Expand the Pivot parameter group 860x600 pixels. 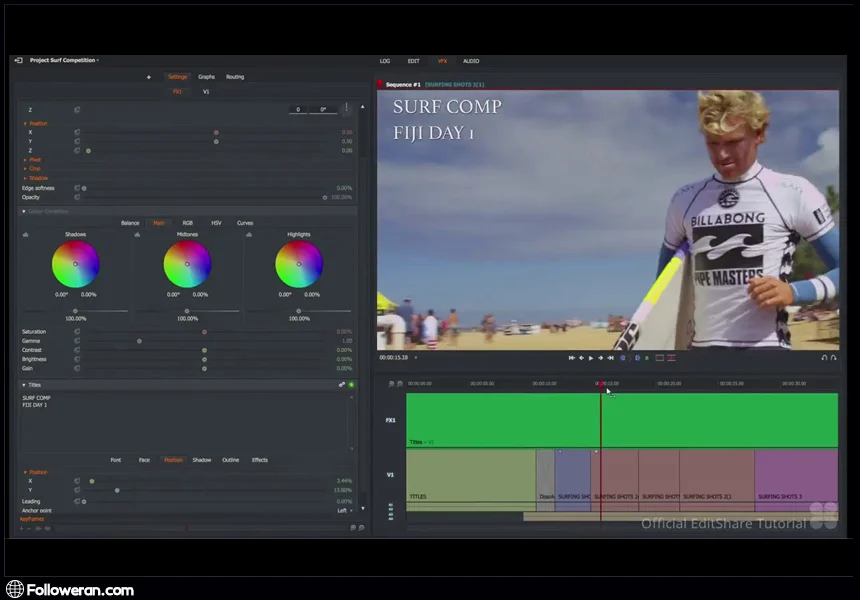tap(33, 160)
